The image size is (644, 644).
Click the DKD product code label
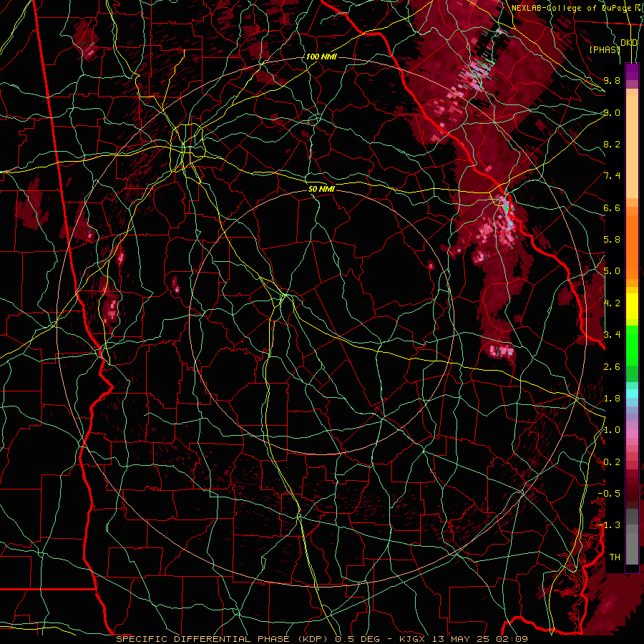[x=629, y=43]
